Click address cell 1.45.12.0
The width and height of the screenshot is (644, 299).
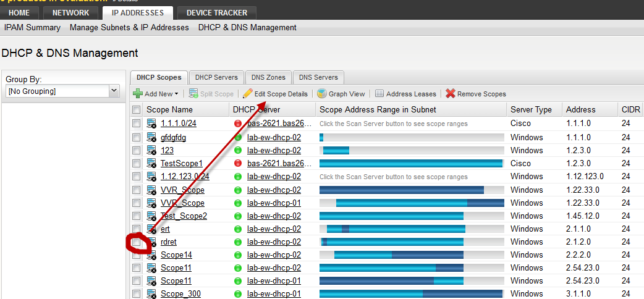pos(582,216)
